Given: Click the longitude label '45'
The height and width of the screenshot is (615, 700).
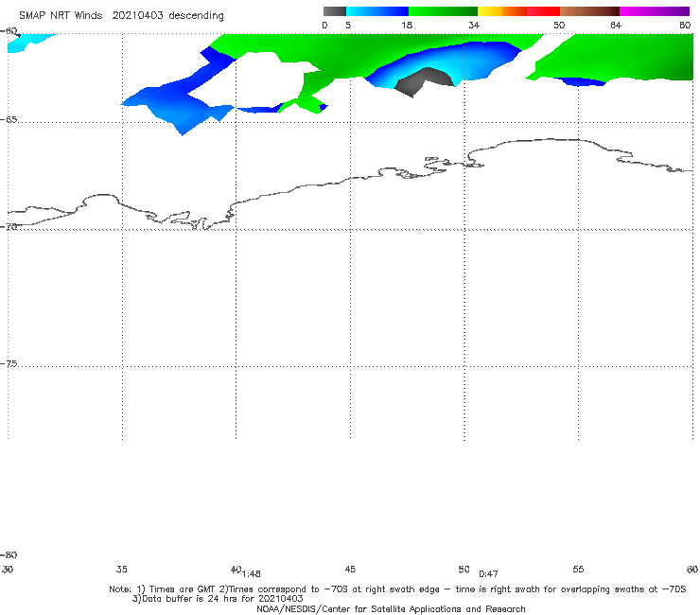Looking at the screenshot, I should [350, 570].
